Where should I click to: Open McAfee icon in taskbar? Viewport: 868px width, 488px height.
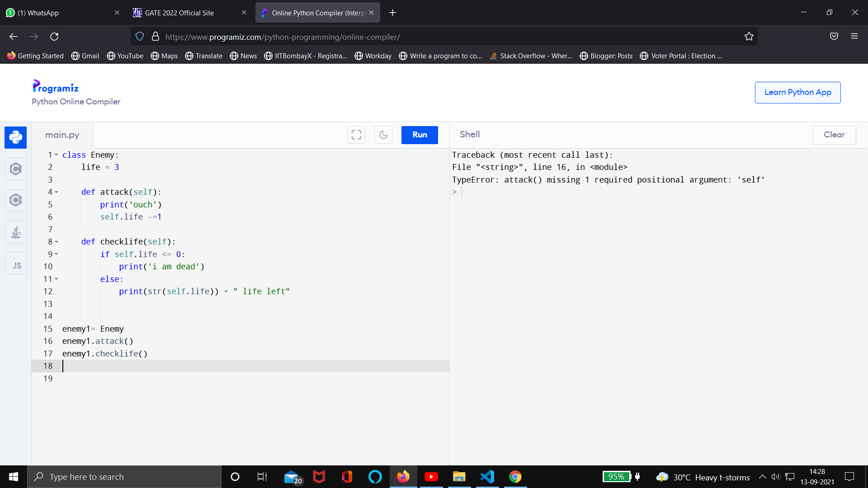pos(319,477)
